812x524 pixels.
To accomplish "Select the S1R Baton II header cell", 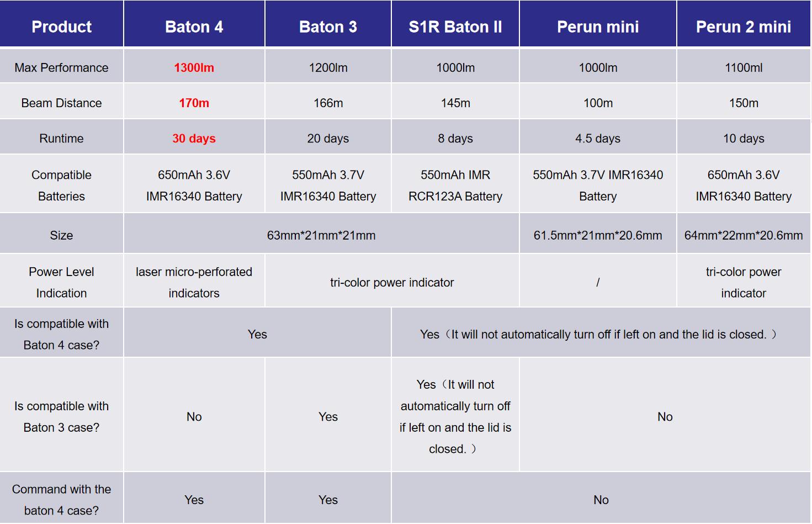I will [x=455, y=27].
